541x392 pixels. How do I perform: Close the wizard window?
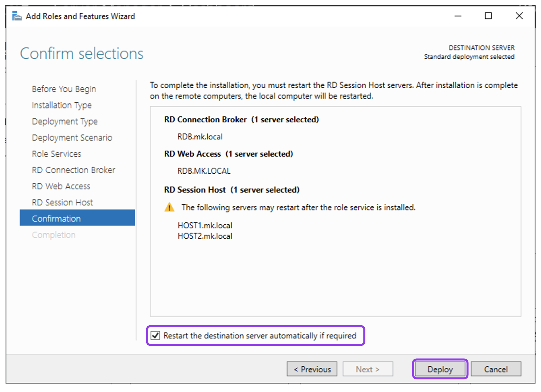coord(519,16)
